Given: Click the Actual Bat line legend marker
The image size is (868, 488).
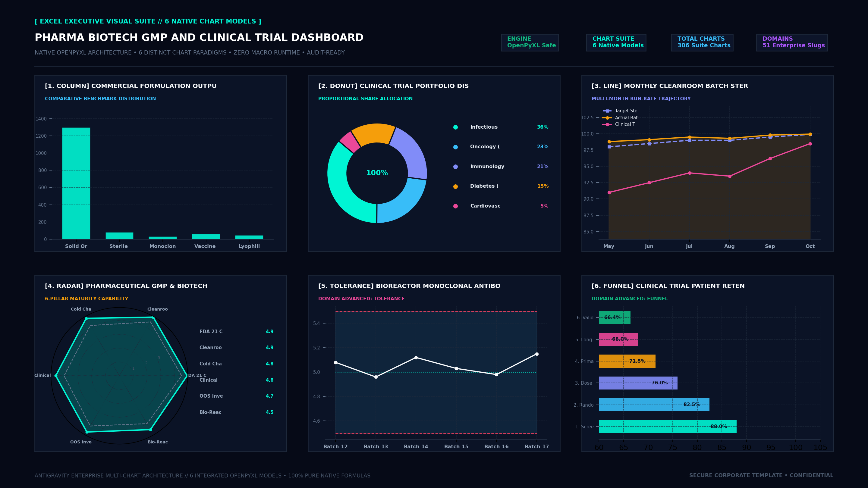Looking at the screenshot, I should coord(607,118).
